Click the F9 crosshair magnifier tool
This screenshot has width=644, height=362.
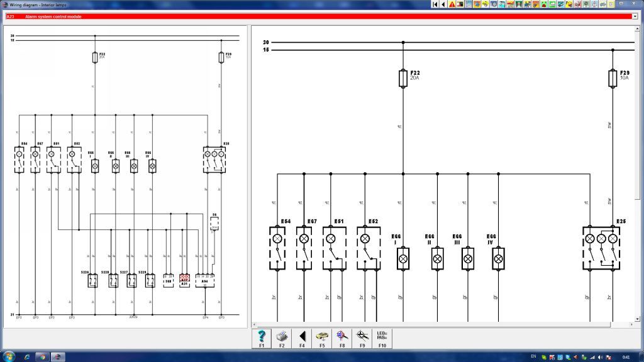(x=362, y=339)
